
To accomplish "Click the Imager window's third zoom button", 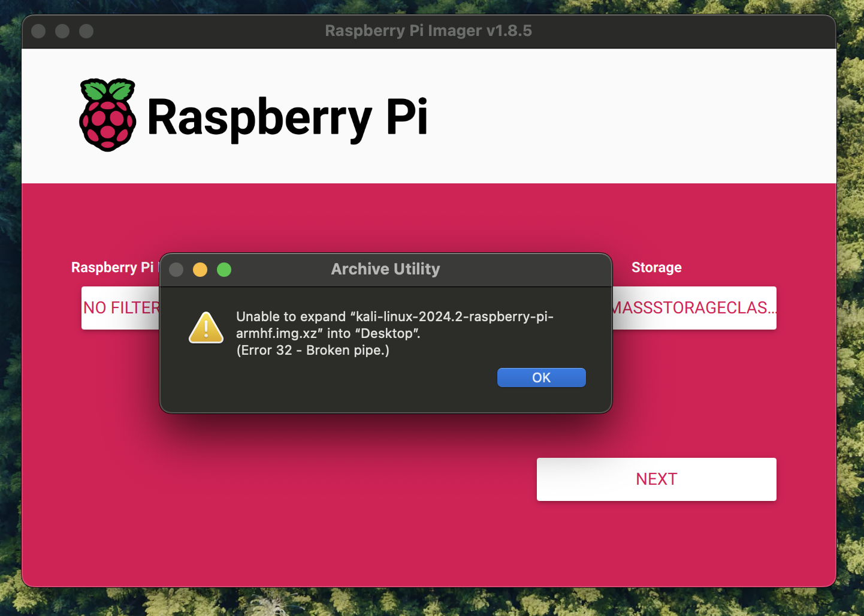I will (86, 31).
